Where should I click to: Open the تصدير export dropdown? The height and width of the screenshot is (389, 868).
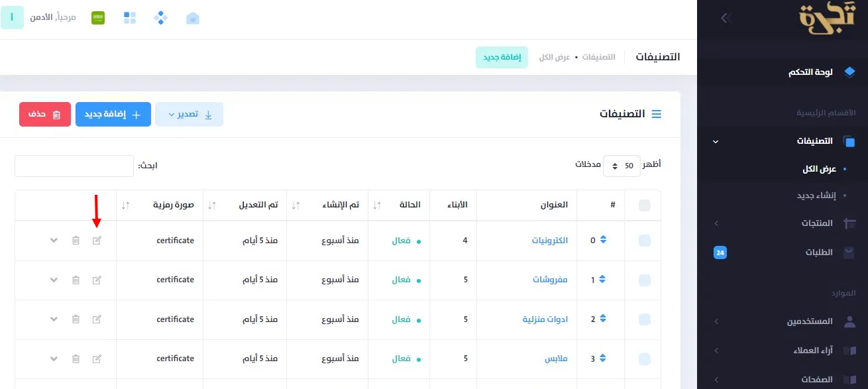point(189,115)
